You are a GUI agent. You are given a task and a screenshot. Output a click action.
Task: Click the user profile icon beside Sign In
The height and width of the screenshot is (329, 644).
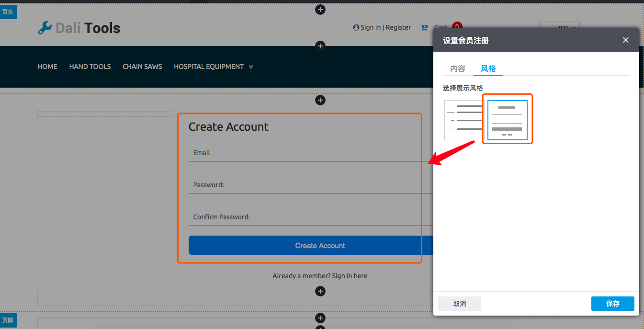[x=356, y=28]
